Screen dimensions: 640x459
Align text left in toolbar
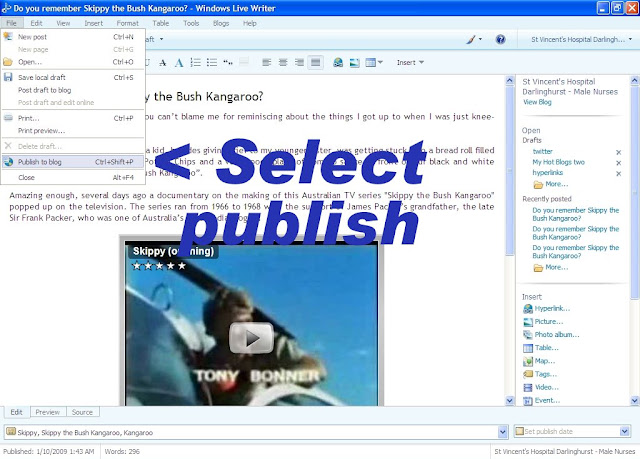coord(267,62)
